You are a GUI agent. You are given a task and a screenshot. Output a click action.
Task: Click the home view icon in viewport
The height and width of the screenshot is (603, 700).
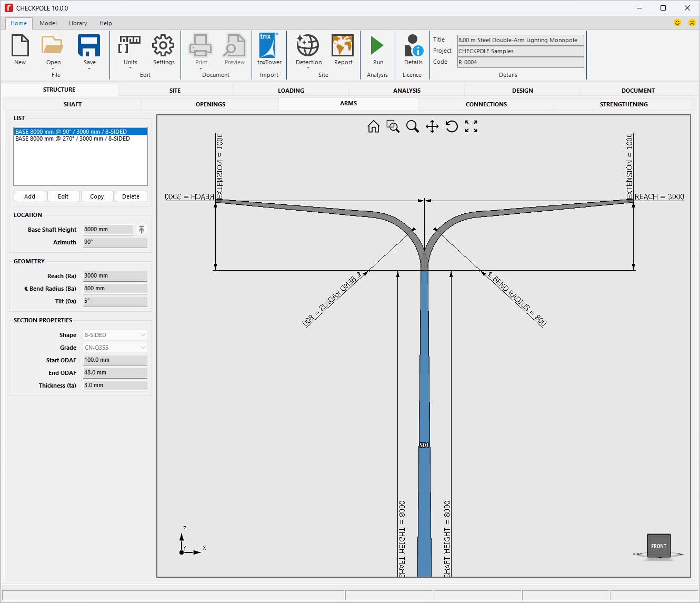[x=374, y=126]
